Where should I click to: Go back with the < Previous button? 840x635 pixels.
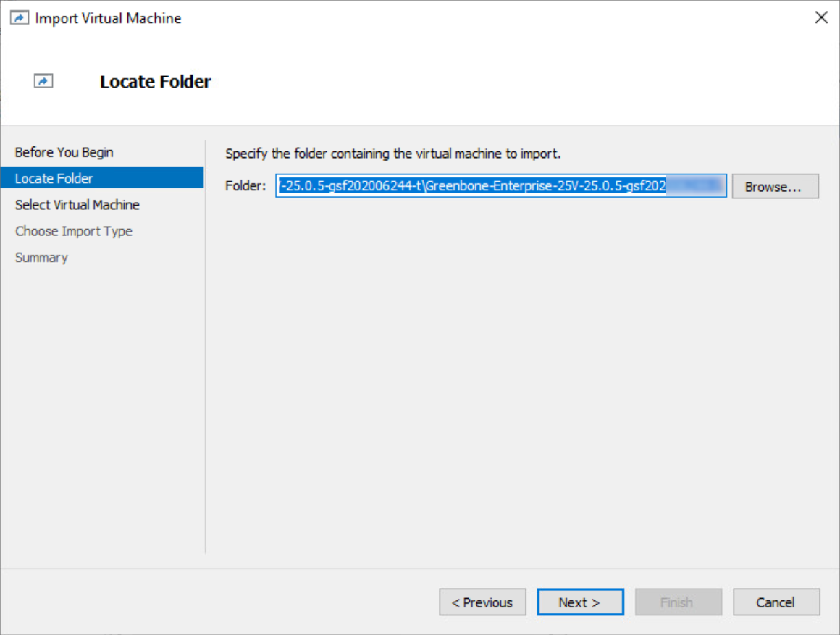tap(482, 602)
